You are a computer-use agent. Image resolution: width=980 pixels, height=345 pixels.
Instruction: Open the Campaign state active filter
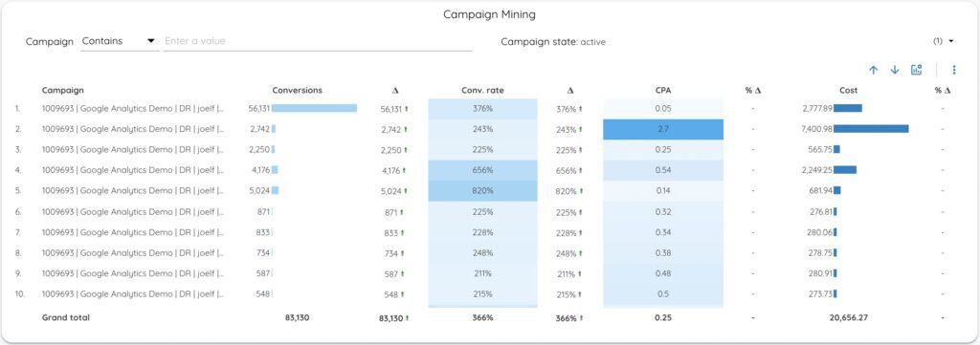553,42
